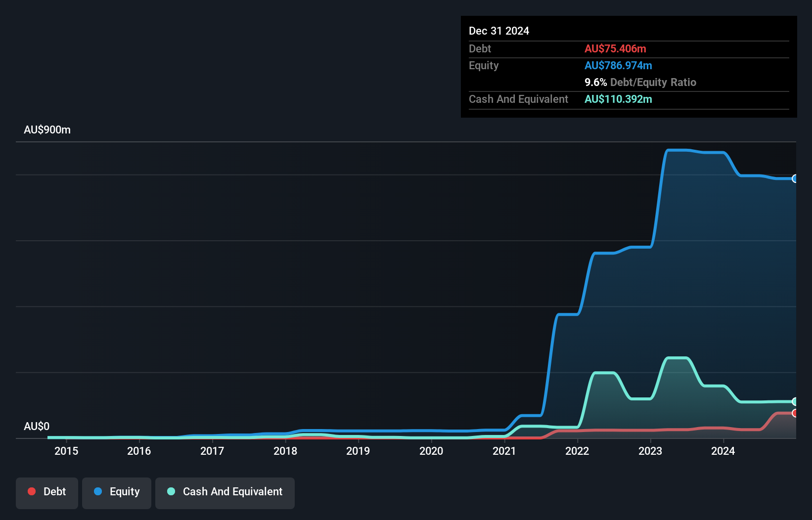Screen dimensions: 812x520
Task: Click the 2016 x-axis label
Action: [x=139, y=451]
